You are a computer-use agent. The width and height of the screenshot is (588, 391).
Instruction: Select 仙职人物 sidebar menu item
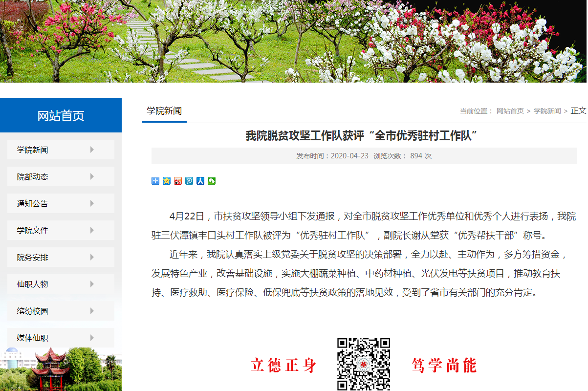pos(33,284)
